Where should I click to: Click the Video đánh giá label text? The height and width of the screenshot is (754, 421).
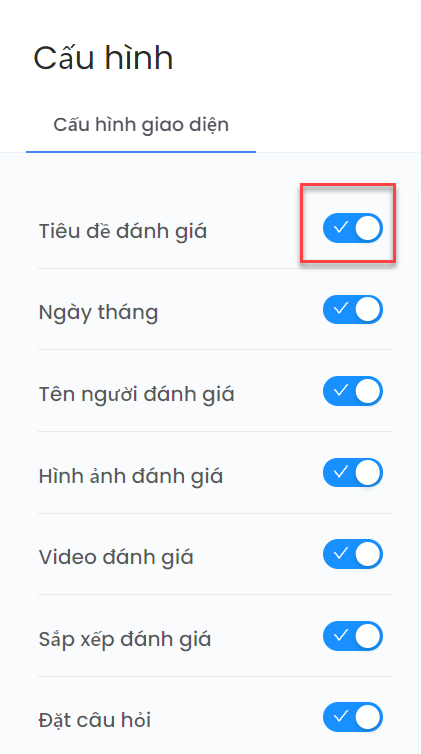click(x=116, y=557)
